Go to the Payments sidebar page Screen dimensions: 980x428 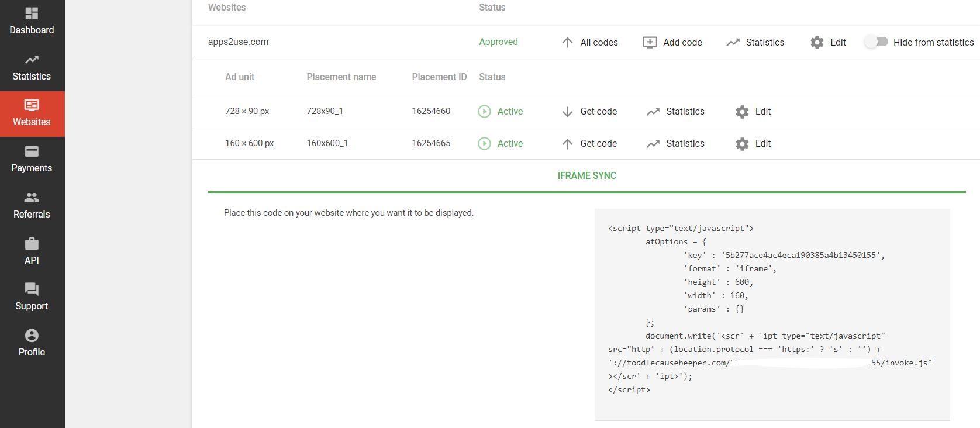click(32, 160)
